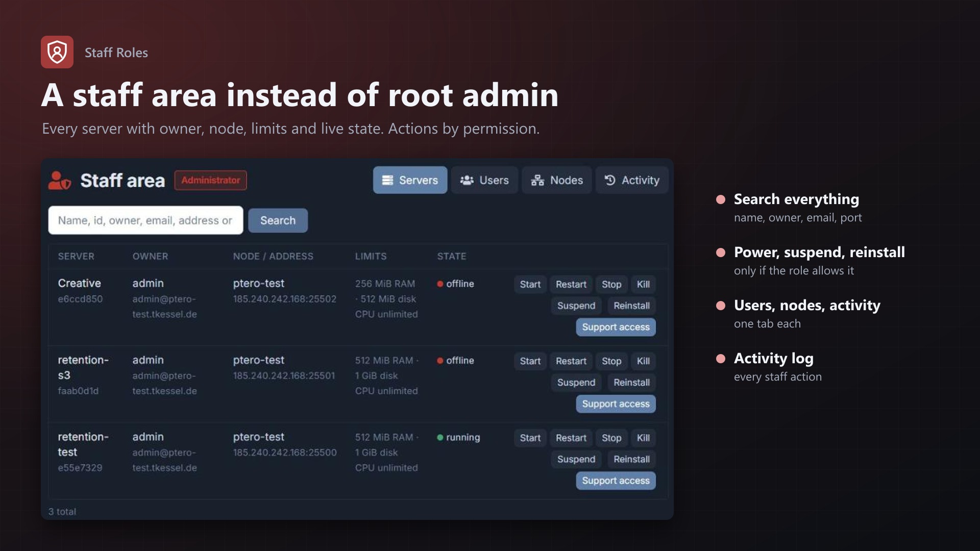The height and width of the screenshot is (551, 980).
Task: Reinstall the Creative server
Action: click(632, 306)
